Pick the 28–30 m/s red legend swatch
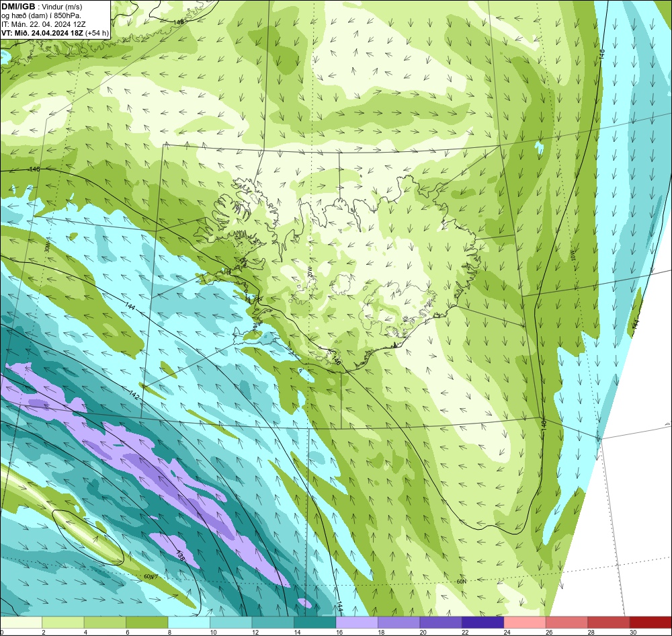The height and width of the screenshot is (636, 672). [x=609, y=623]
